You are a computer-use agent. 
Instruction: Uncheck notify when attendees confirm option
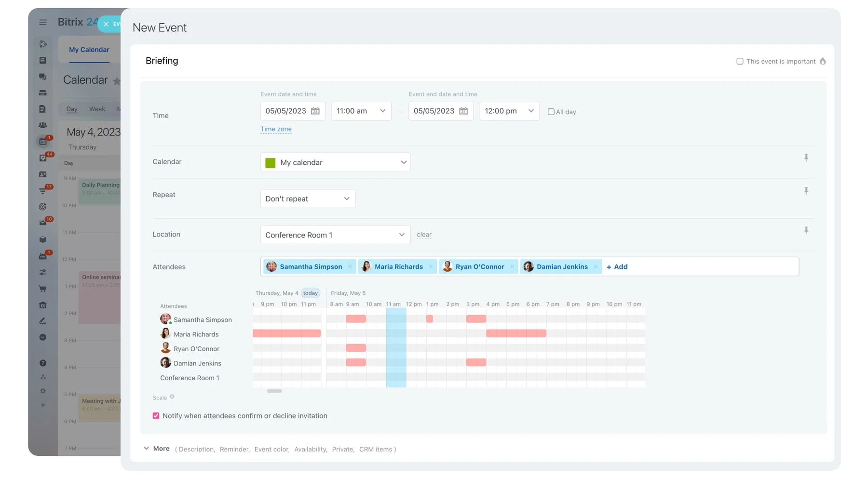coord(156,416)
